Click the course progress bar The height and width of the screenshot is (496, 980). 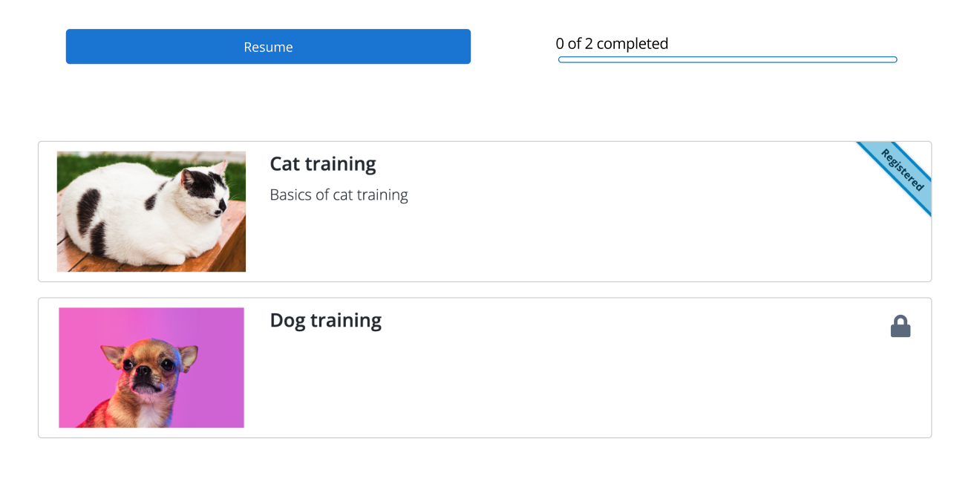click(x=728, y=59)
